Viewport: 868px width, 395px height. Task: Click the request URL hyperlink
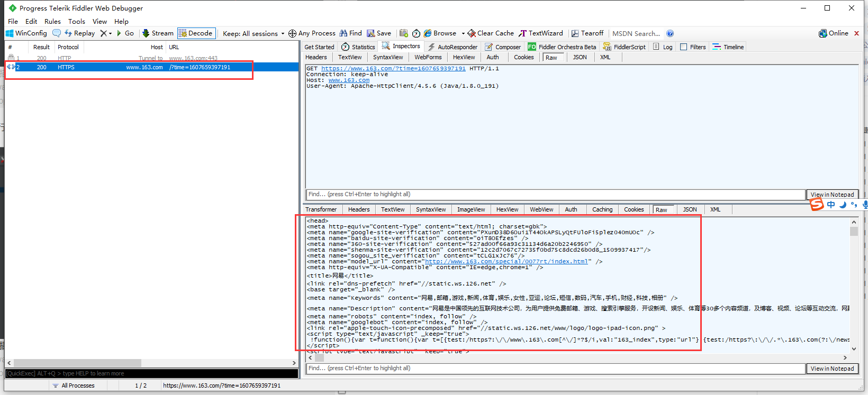click(x=393, y=69)
